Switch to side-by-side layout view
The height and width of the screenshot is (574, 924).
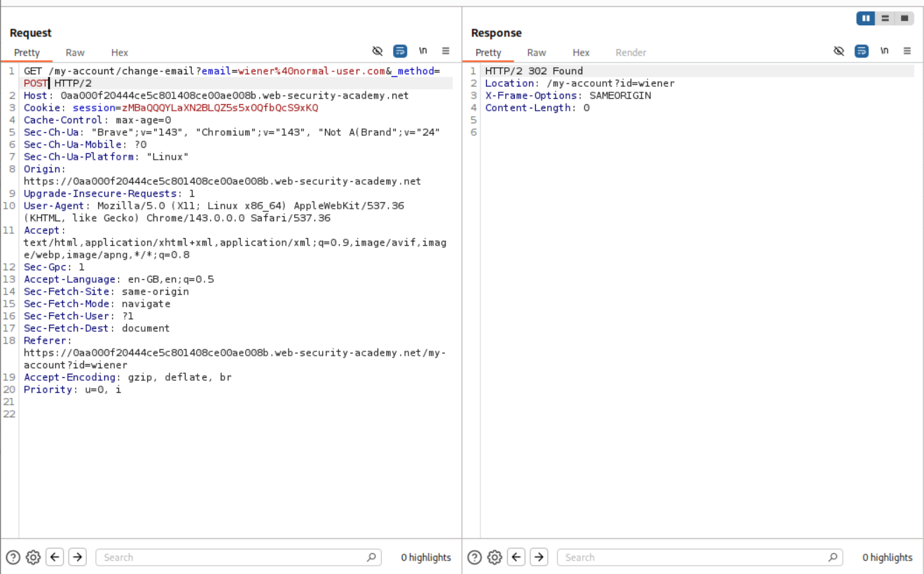point(867,18)
